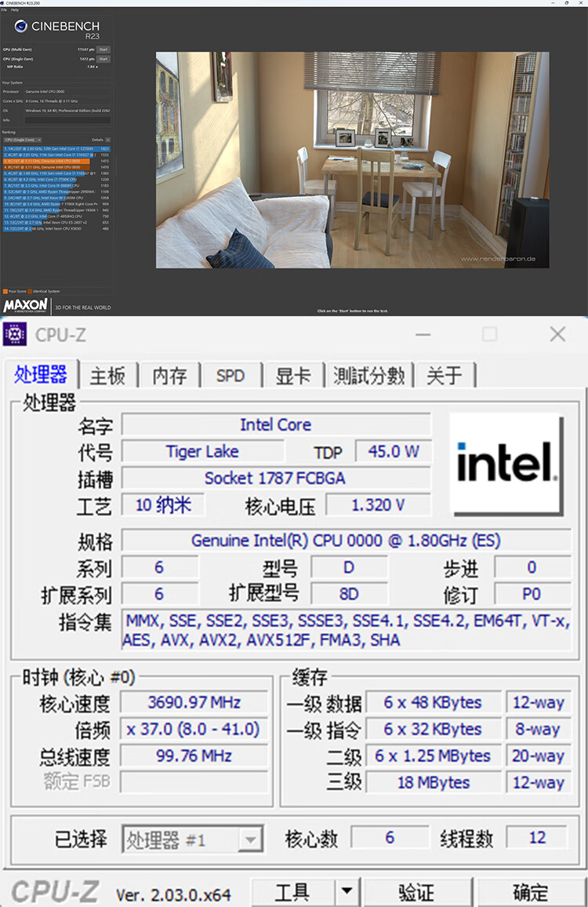Screen dimensions: 588x907
Task: Click the x 37.0 (8.0 - 41.0) multiplier
Action: (194, 729)
